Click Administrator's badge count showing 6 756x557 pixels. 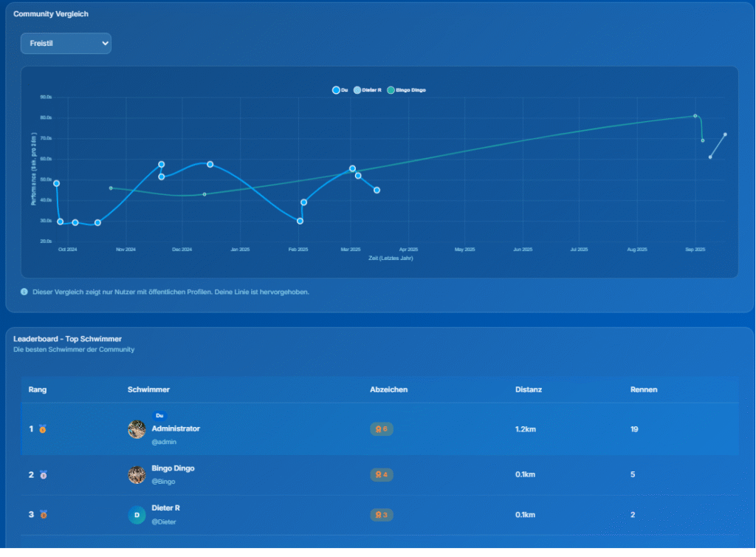(x=382, y=429)
